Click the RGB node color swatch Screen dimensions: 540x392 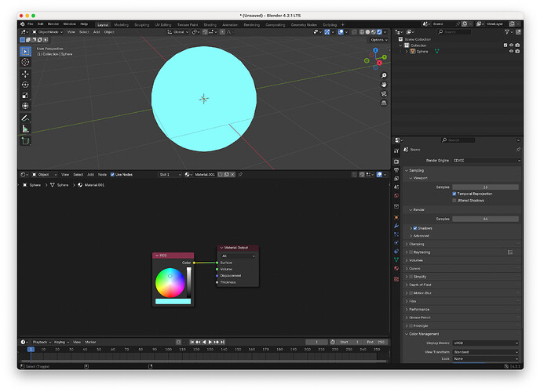click(173, 302)
